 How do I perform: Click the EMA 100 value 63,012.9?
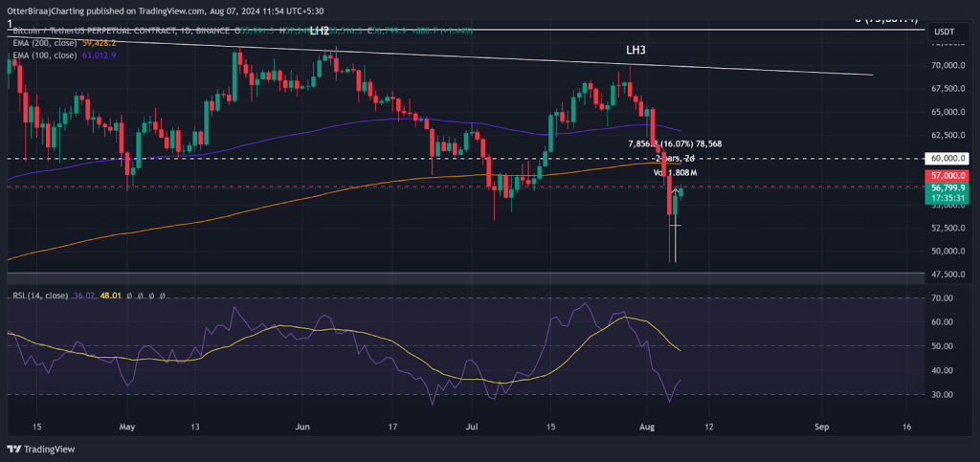coord(100,55)
